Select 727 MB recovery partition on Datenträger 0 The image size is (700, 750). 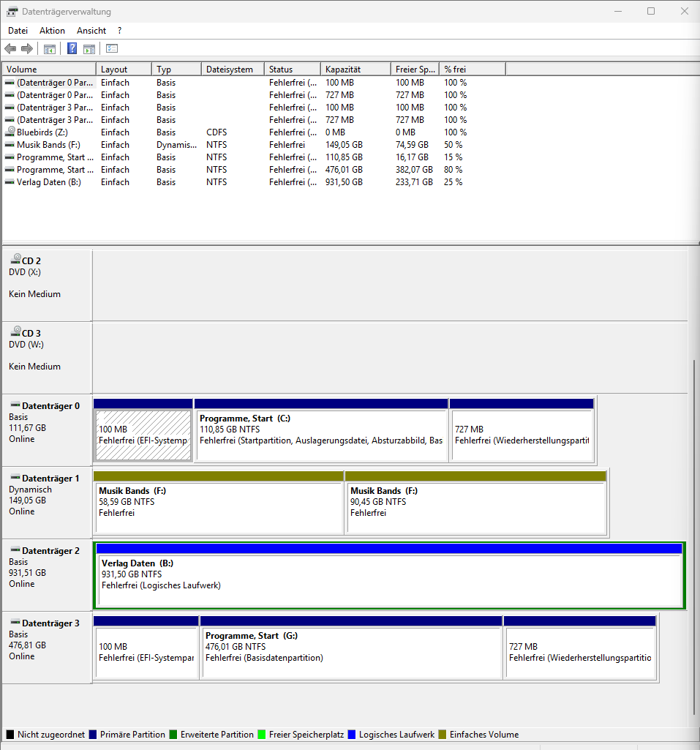coord(522,430)
